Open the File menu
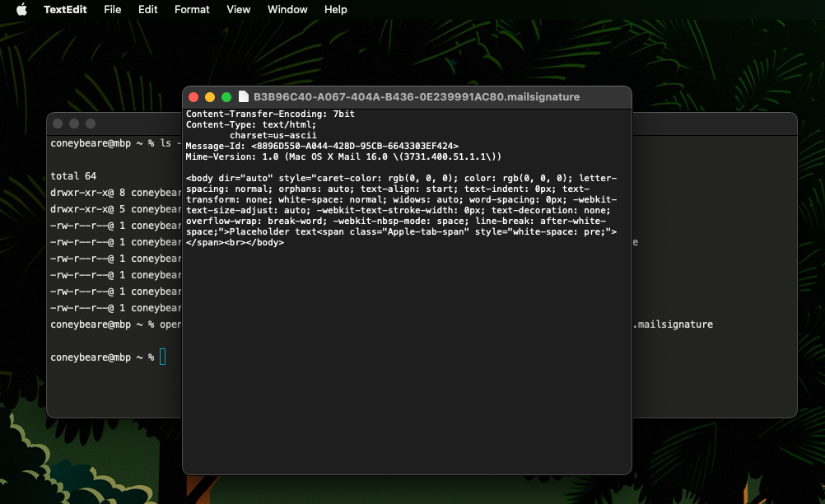This screenshot has height=504, width=825. click(113, 10)
